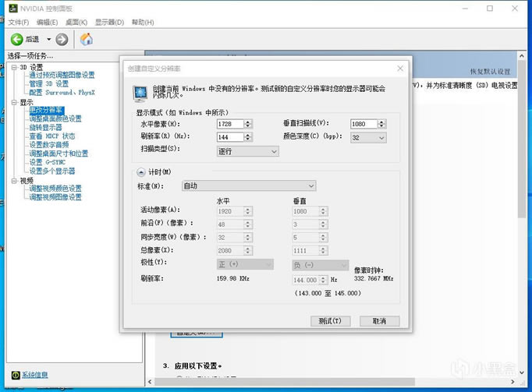Click the 水平像素 input field
The image size is (532, 392).
coord(230,124)
